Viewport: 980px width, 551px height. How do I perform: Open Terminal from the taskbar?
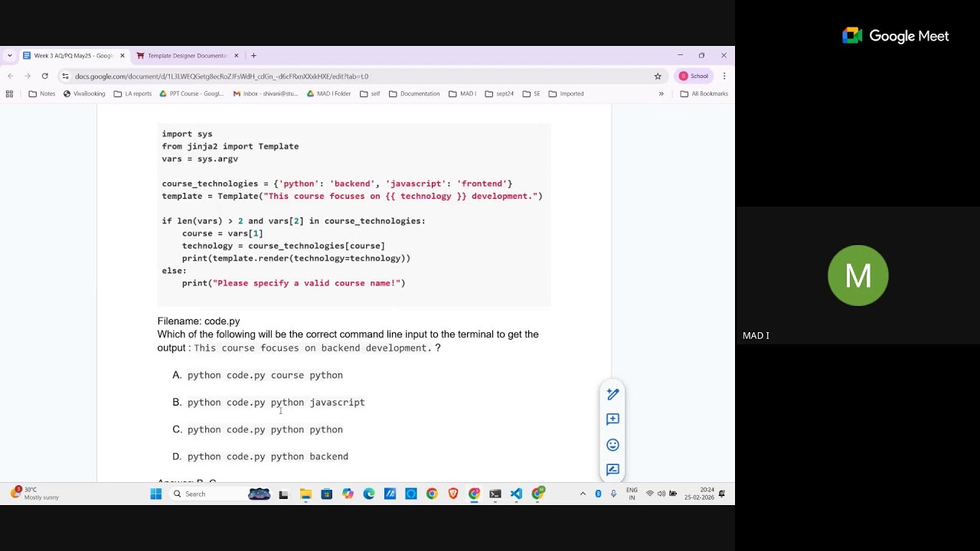click(x=495, y=494)
